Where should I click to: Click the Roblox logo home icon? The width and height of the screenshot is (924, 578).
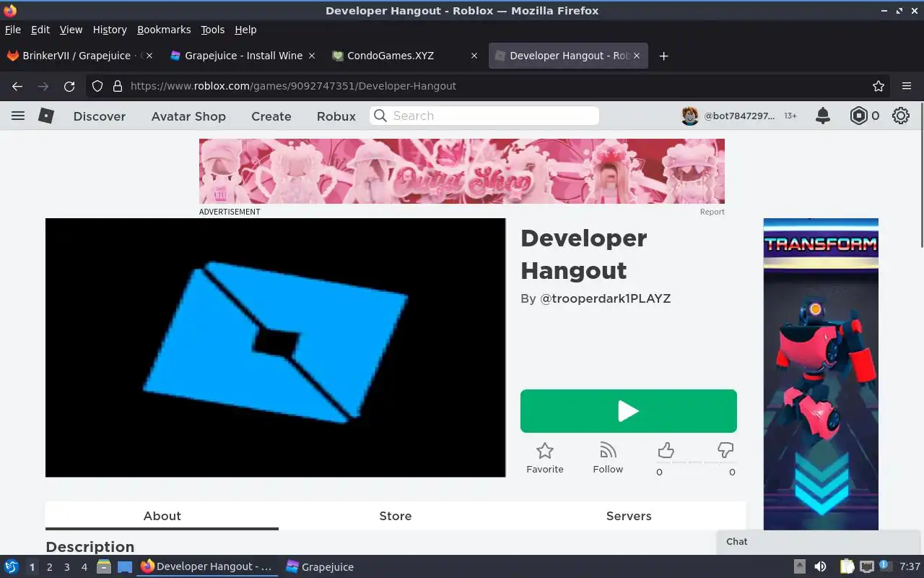tap(46, 116)
